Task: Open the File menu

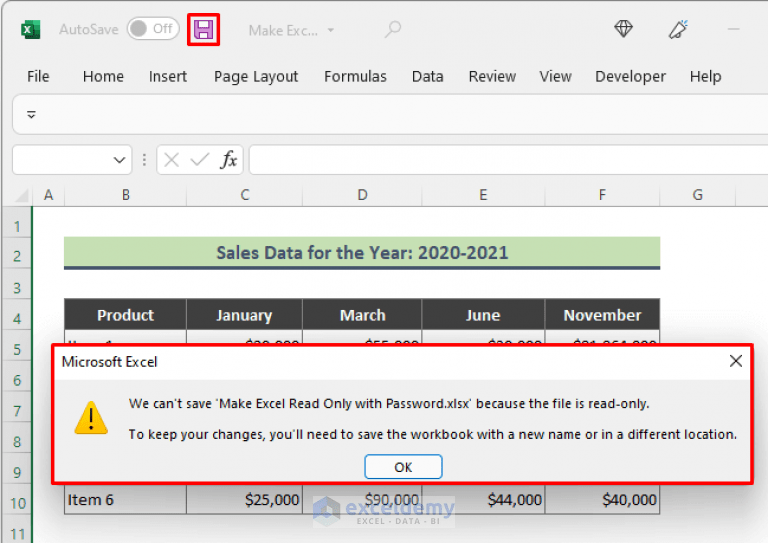Action: (x=38, y=76)
